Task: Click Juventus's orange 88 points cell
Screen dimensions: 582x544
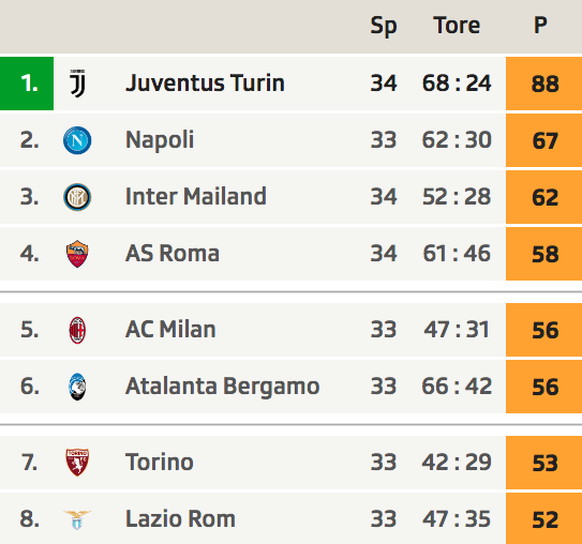Action: click(x=544, y=83)
